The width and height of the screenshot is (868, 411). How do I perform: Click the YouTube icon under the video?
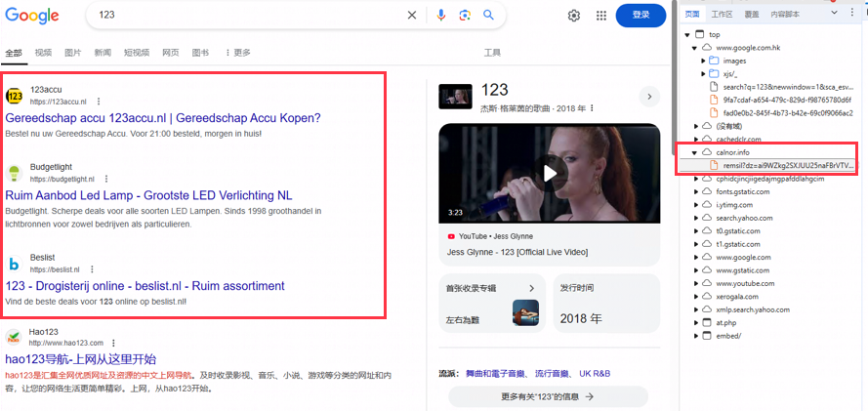[x=451, y=236]
